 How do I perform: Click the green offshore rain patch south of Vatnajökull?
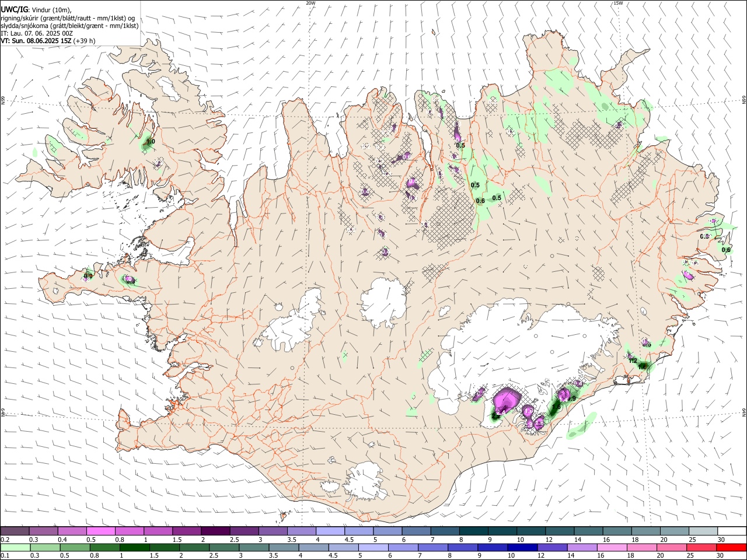(x=581, y=426)
